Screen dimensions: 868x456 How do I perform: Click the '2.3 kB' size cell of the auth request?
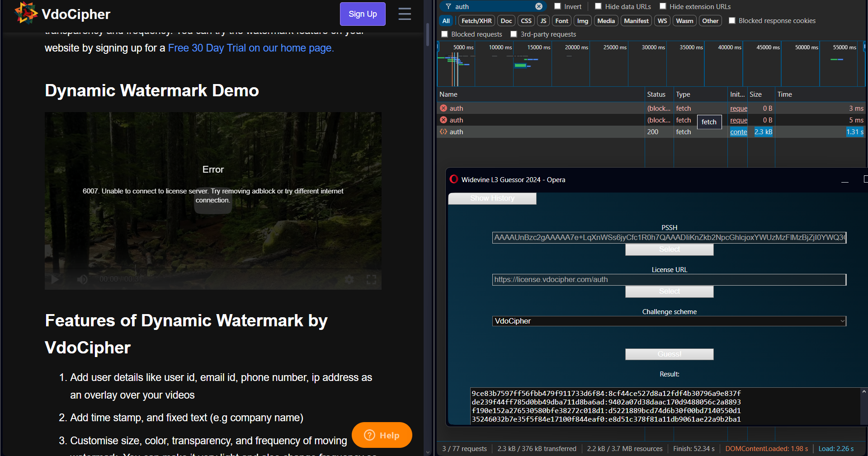(x=763, y=132)
